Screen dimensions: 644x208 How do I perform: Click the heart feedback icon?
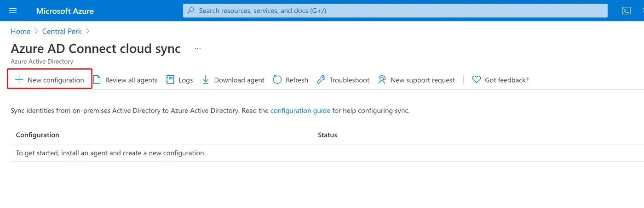tap(477, 79)
